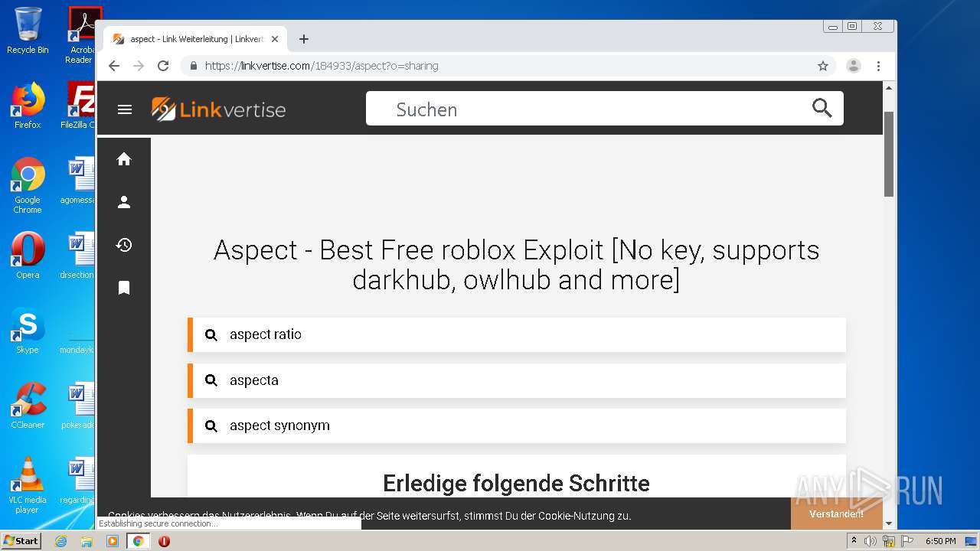Click the Action Center flag icon
The width and height of the screenshot is (980, 551).
[907, 541]
